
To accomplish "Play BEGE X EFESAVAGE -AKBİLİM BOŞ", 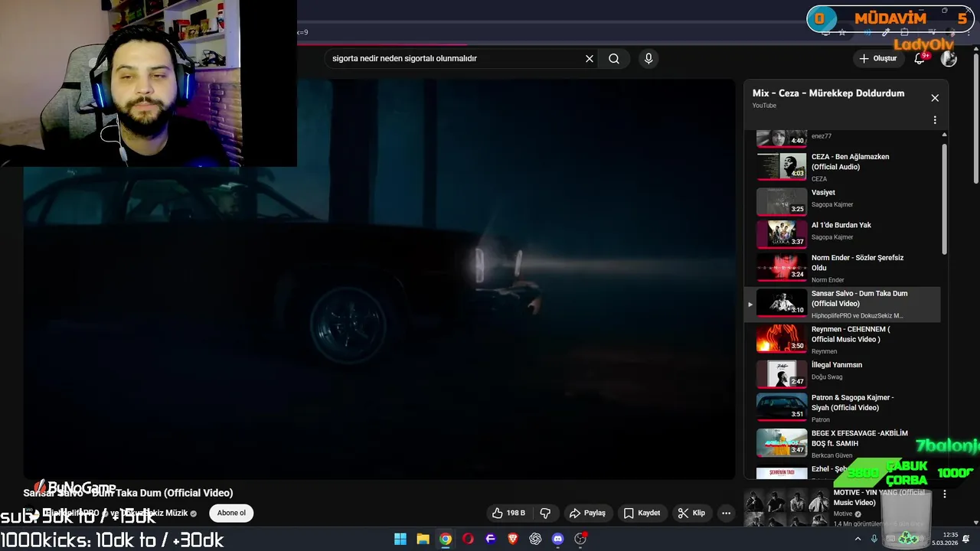I will coord(842,443).
